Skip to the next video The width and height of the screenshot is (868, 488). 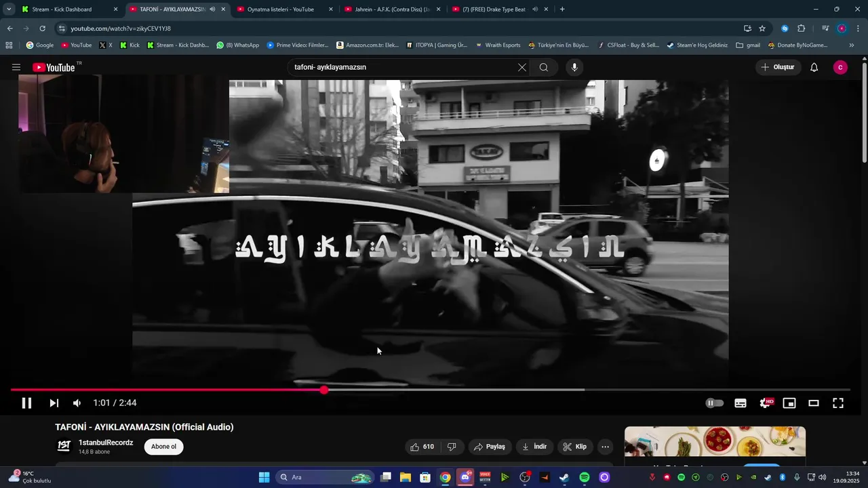[x=54, y=403]
